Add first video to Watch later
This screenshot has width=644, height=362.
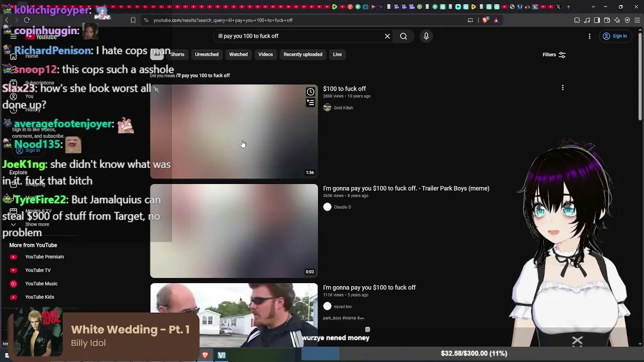[x=310, y=92]
